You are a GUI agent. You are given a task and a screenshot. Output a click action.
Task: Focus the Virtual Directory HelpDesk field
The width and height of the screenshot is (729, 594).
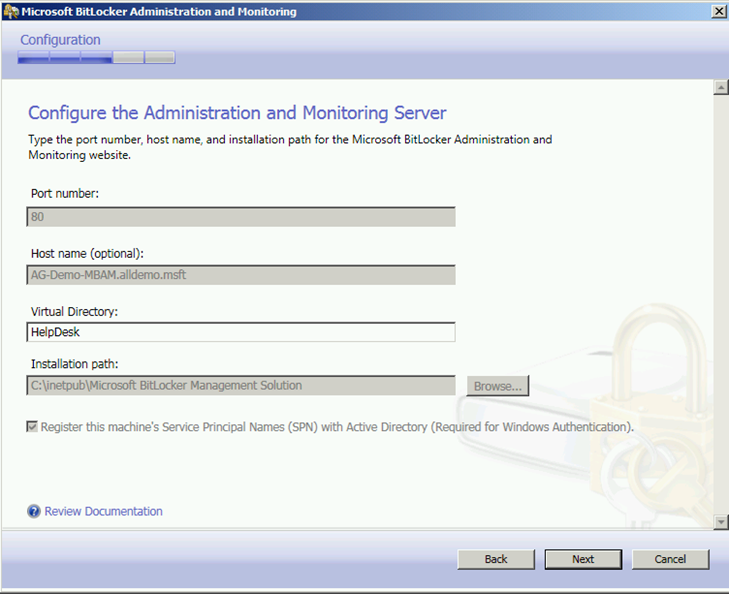241,332
